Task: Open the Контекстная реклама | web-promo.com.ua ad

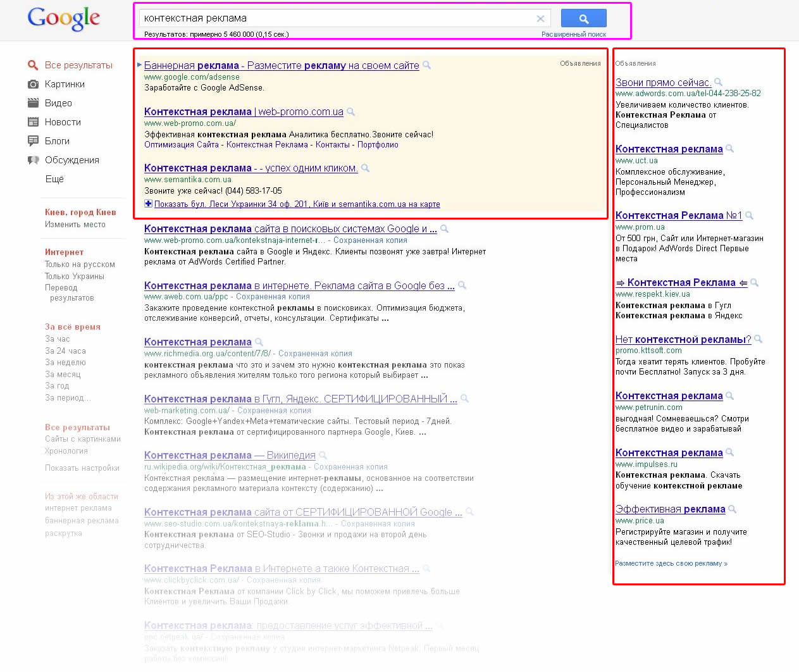Action: 244,112
